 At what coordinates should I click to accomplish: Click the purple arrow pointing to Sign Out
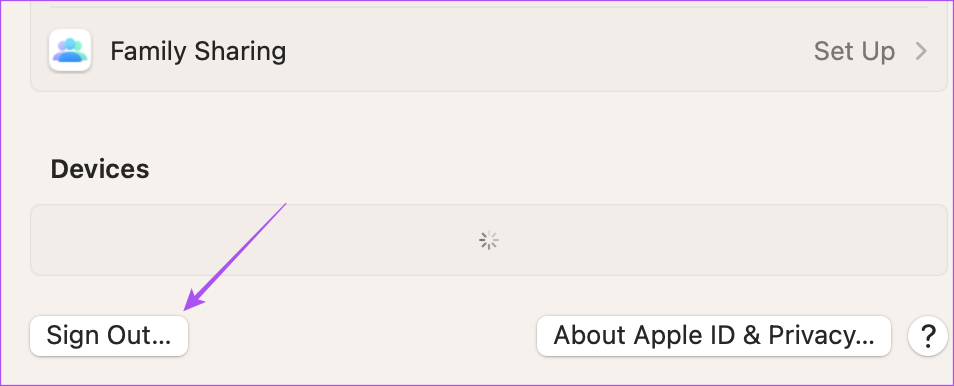[235, 257]
